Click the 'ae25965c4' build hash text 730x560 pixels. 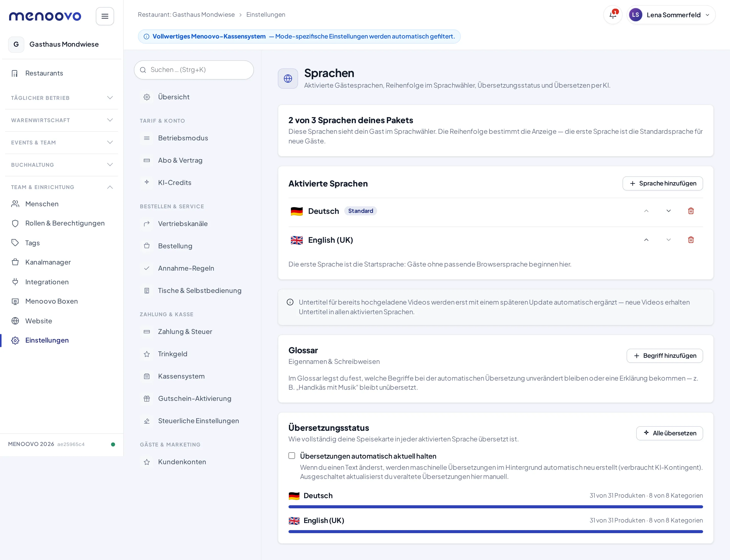71,444
